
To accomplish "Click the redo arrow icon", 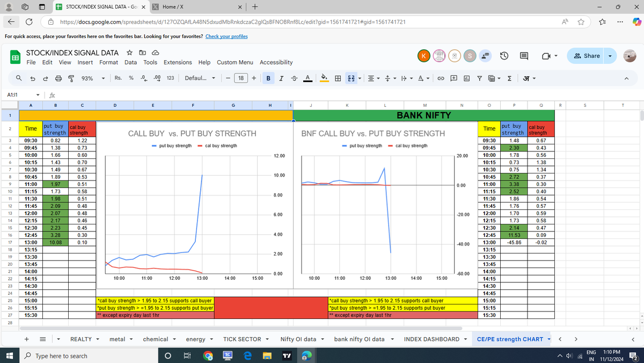I will point(45,78).
